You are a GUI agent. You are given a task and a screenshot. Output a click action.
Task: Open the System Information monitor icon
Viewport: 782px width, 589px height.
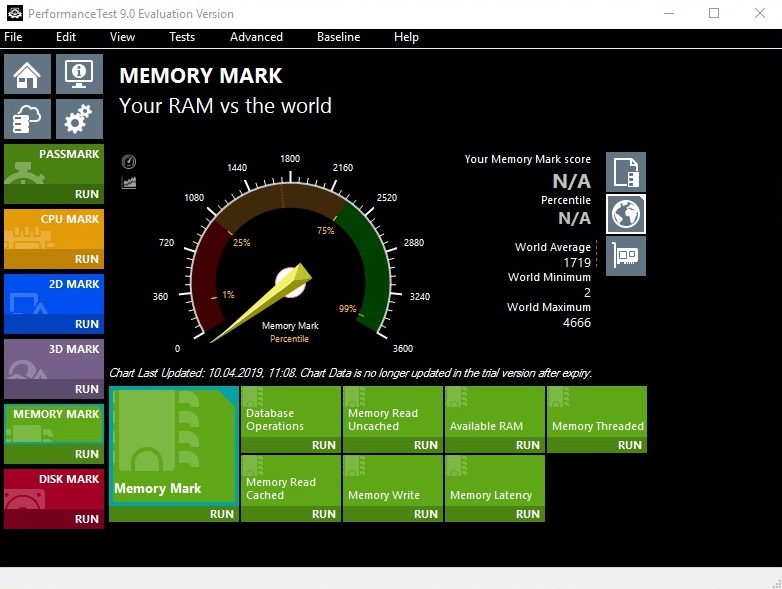coord(79,74)
